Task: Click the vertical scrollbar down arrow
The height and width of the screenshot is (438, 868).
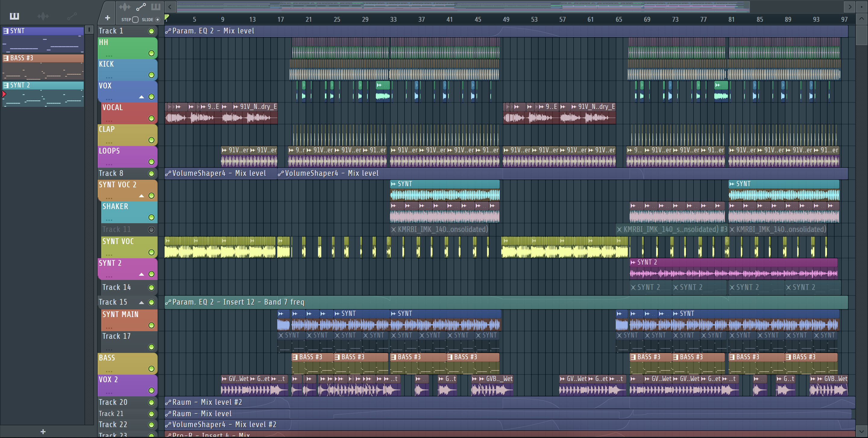Action: [x=861, y=431]
